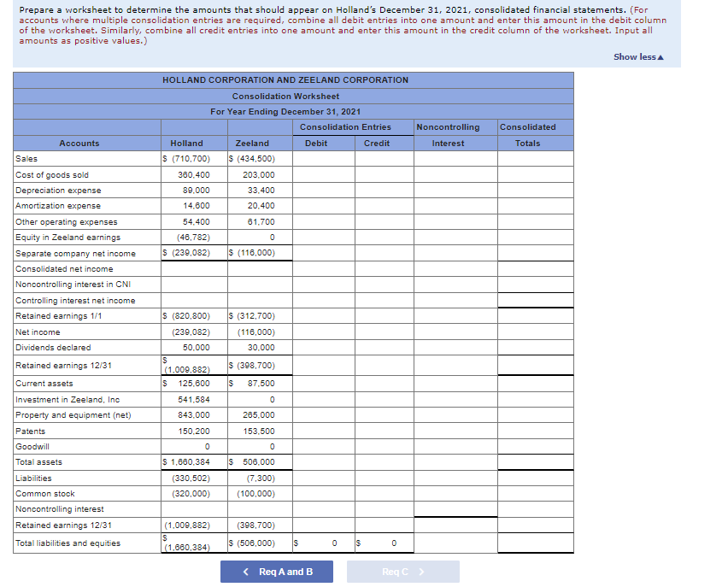Select Consolidated net income Totals cell
Viewport: 728px width, 587px height.
536,269
